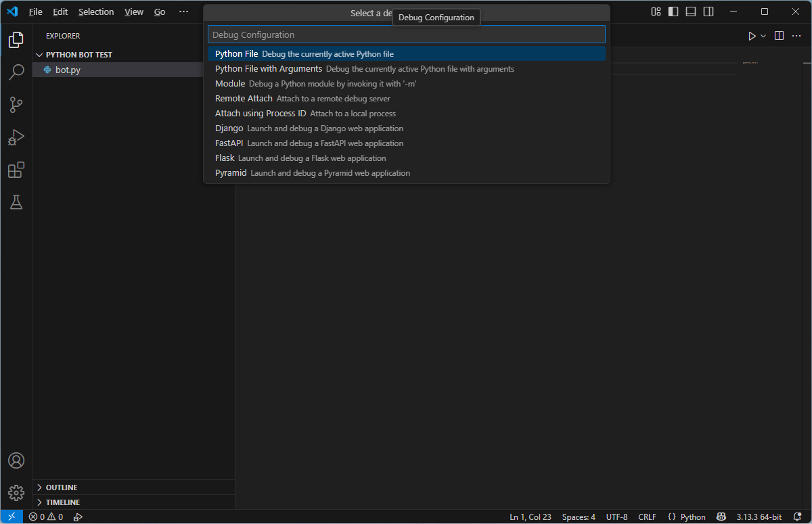This screenshot has width=812, height=524.
Task: Change line endings via CRLF
Action: (x=647, y=517)
